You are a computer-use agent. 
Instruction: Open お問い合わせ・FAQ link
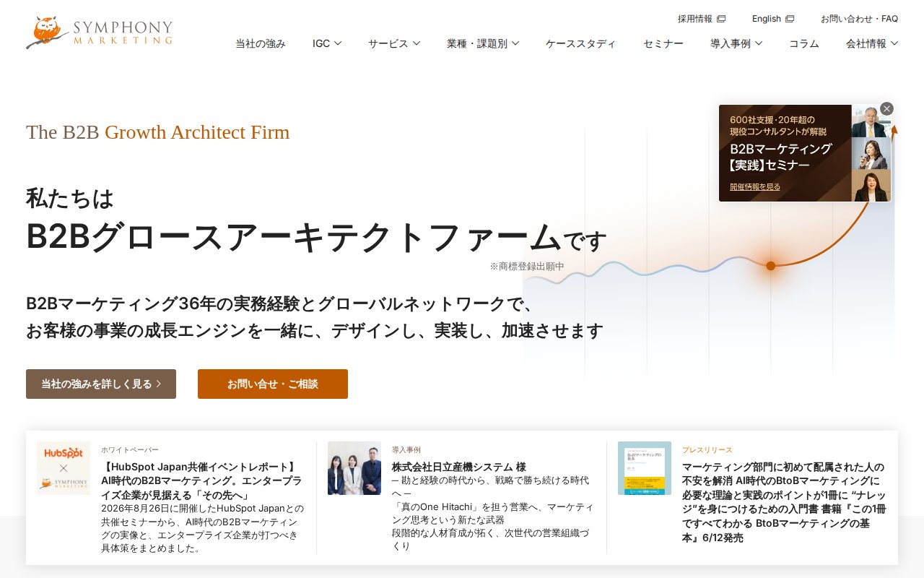pyautogui.click(x=859, y=19)
